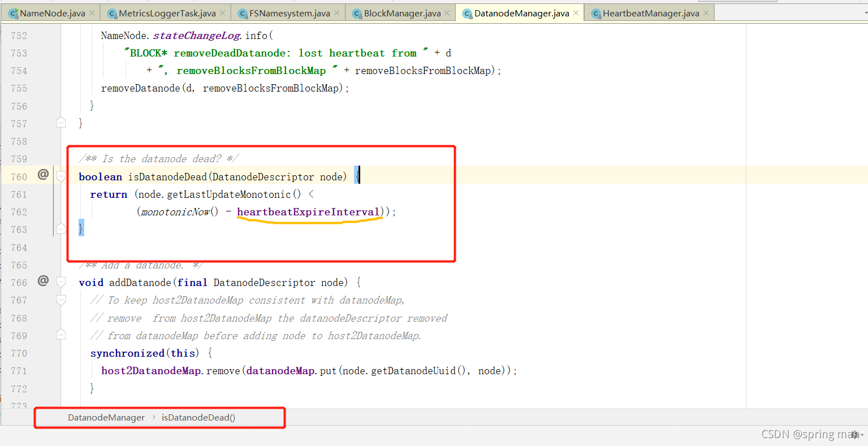Click stateChangeLog on line 752
868x446 pixels.
pos(197,36)
